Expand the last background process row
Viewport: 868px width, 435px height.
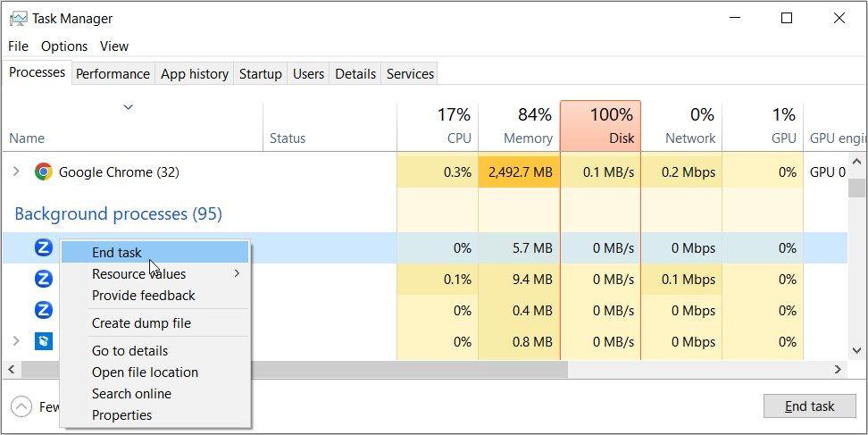pos(15,341)
